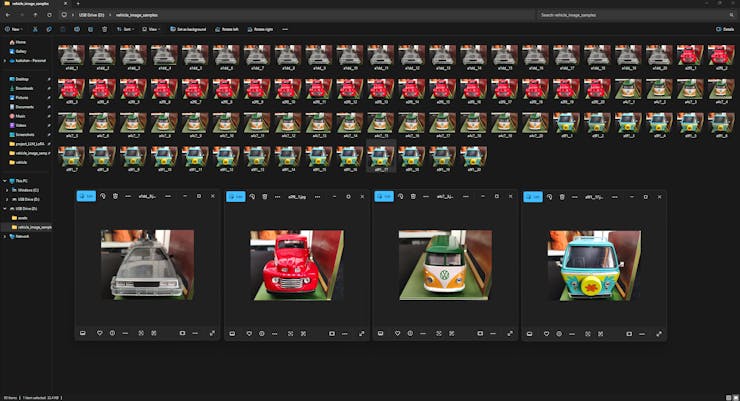Screen dimensions: 740x401
Task: Click the Rotate right button
Action: 261,29
